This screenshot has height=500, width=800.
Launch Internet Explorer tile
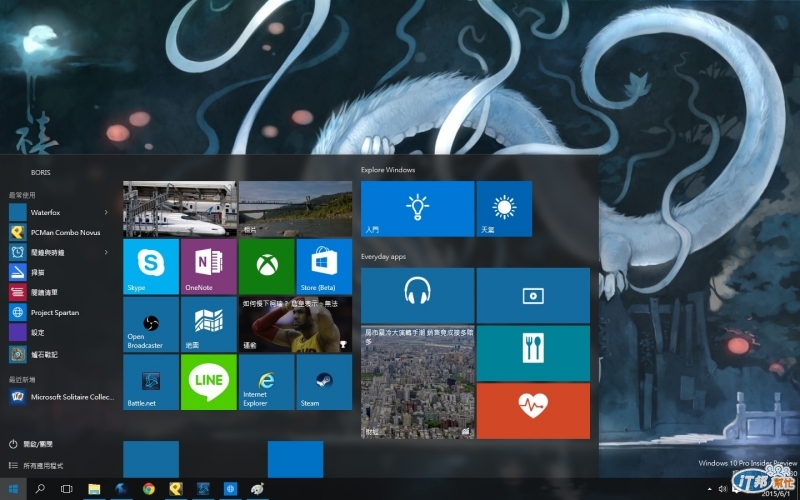pyautogui.click(x=266, y=382)
